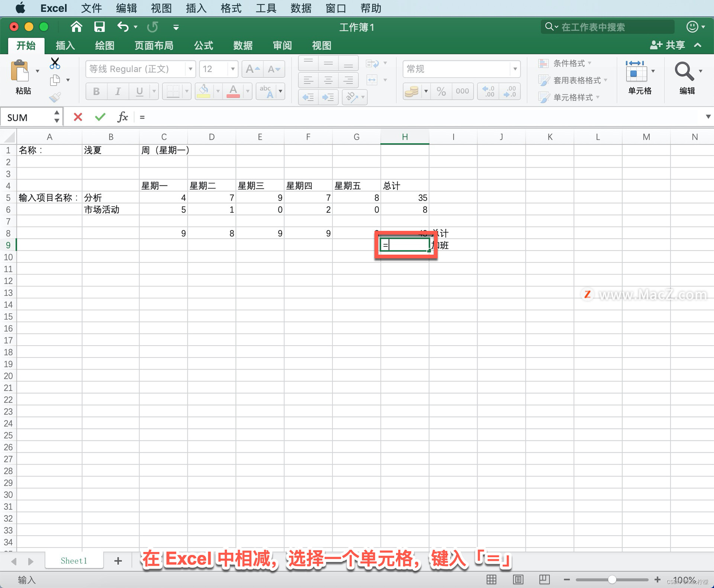Click the zoom slider handle

tap(612, 579)
